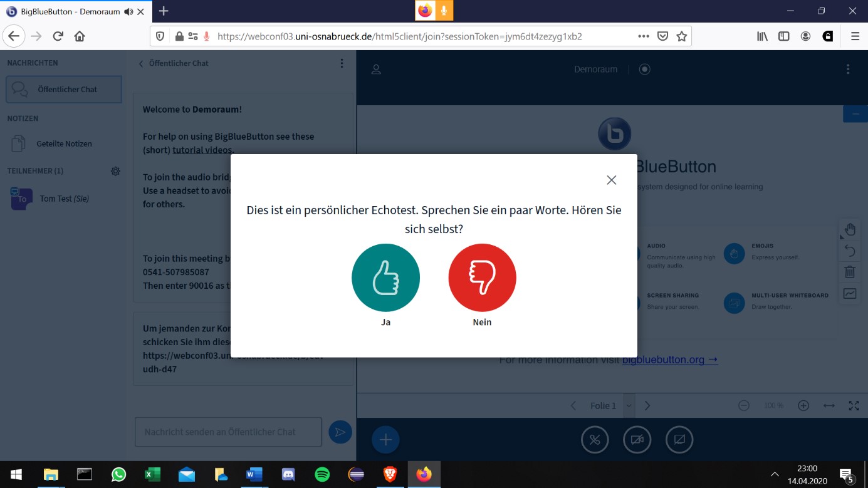Expand the Folie 1 slide dropdown
868x488 pixels.
coord(629,406)
